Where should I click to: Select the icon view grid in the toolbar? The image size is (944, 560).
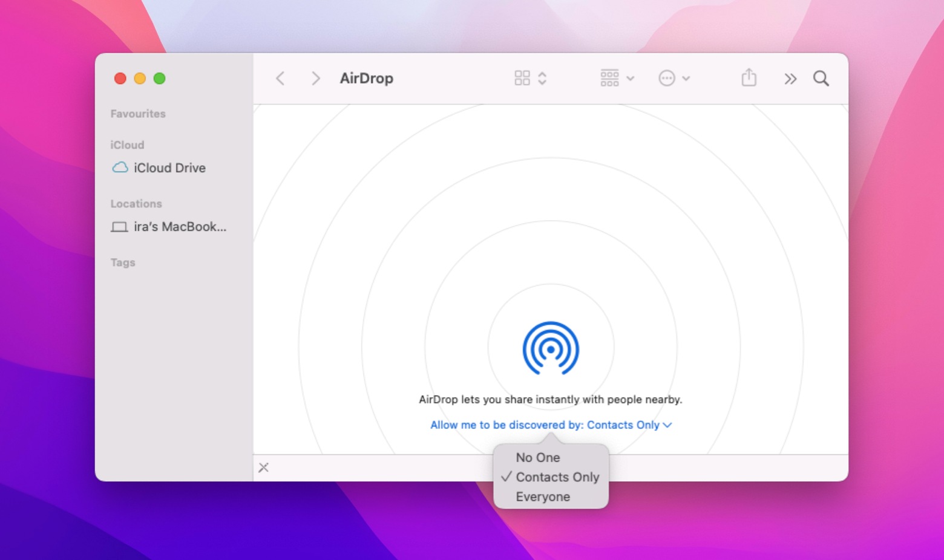[x=523, y=77]
